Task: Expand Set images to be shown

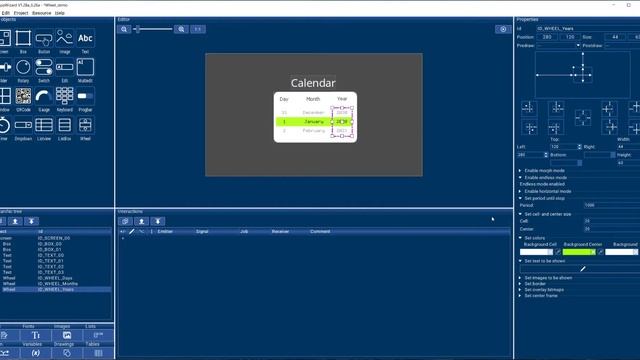Action: (x=520, y=278)
